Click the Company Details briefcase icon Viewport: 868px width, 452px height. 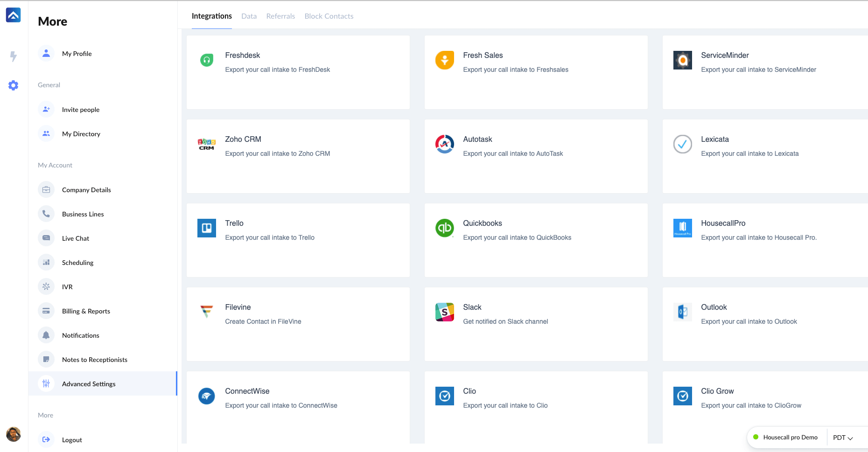(46, 190)
